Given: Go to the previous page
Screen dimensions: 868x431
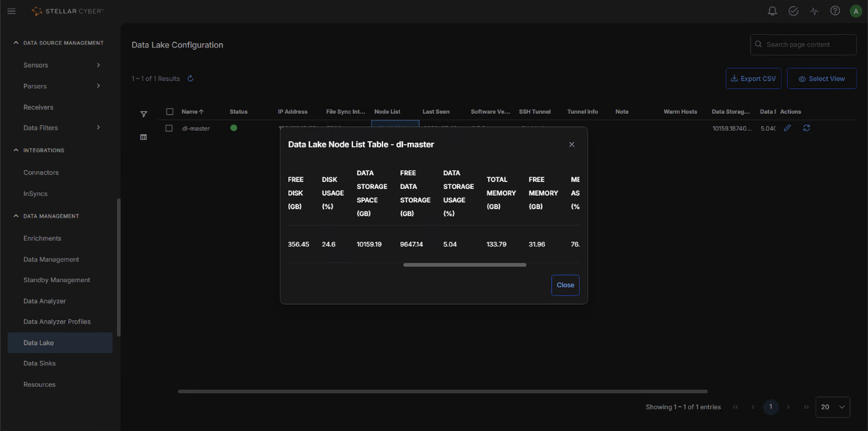Looking at the screenshot, I should 753,407.
